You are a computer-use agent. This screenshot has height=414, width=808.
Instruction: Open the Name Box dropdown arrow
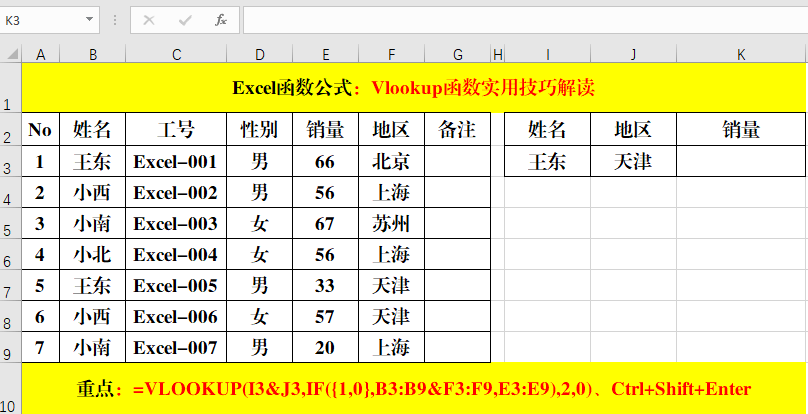coord(89,20)
